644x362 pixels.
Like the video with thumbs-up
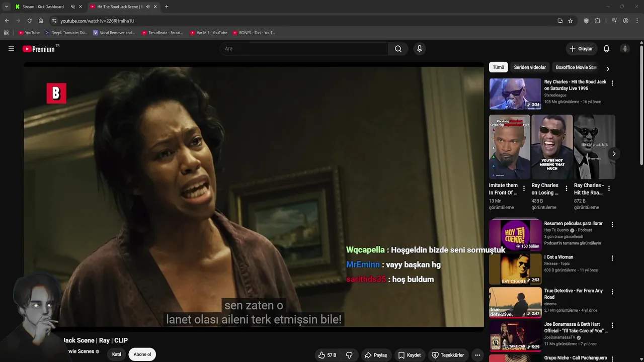(327, 355)
